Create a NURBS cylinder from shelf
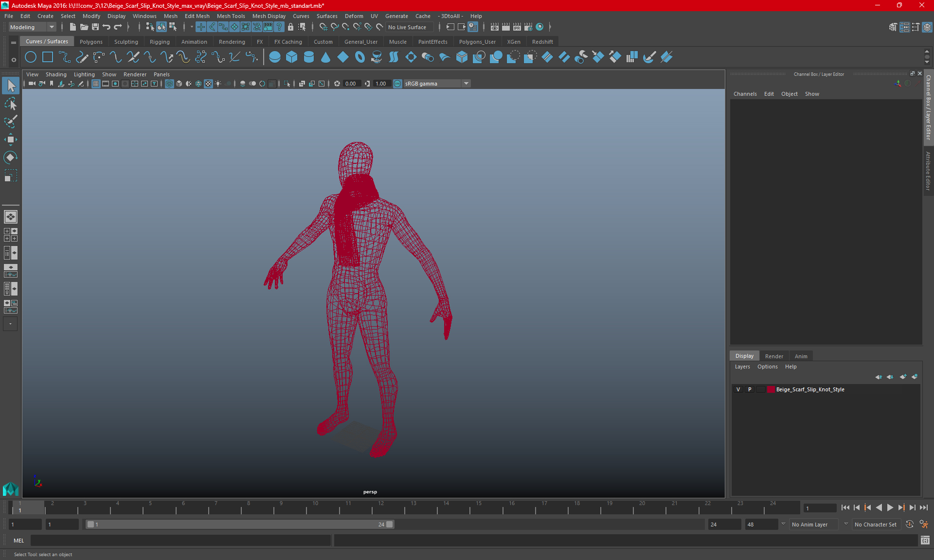Viewport: 934px width, 560px height. [x=309, y=57]
